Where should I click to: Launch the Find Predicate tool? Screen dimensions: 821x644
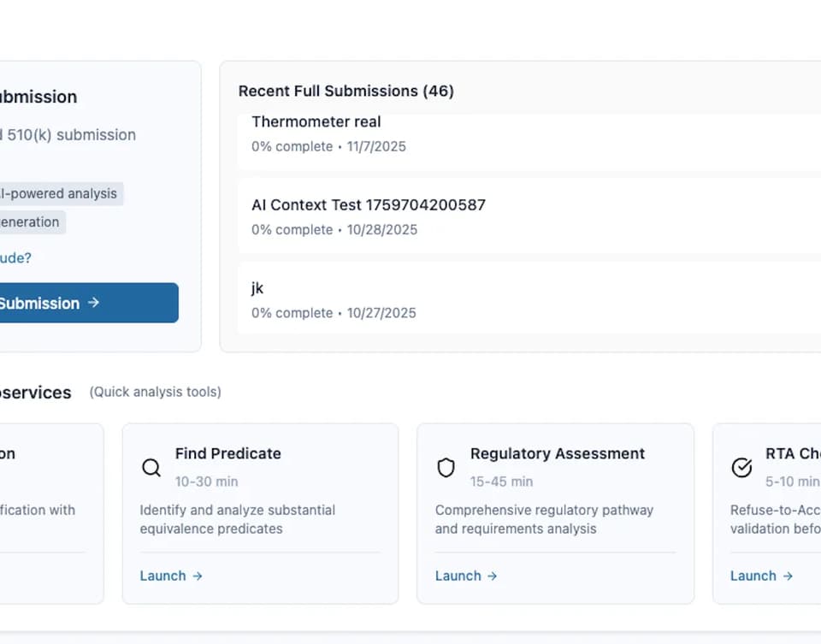[x=171, y=576]
